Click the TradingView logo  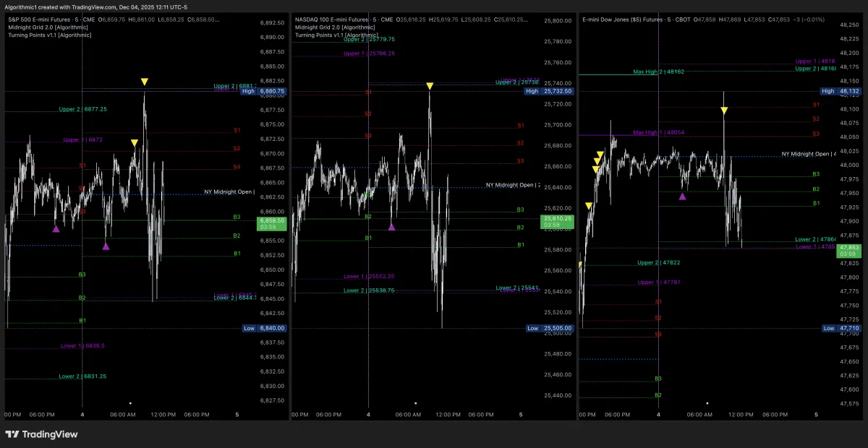pyautogui.click(x=41, y=434)
